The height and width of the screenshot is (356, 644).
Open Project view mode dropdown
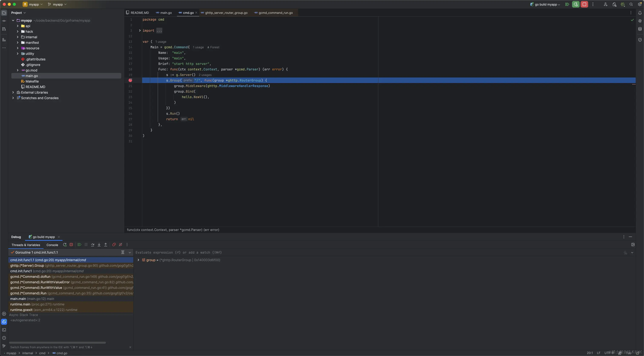(x=19, y=13)
